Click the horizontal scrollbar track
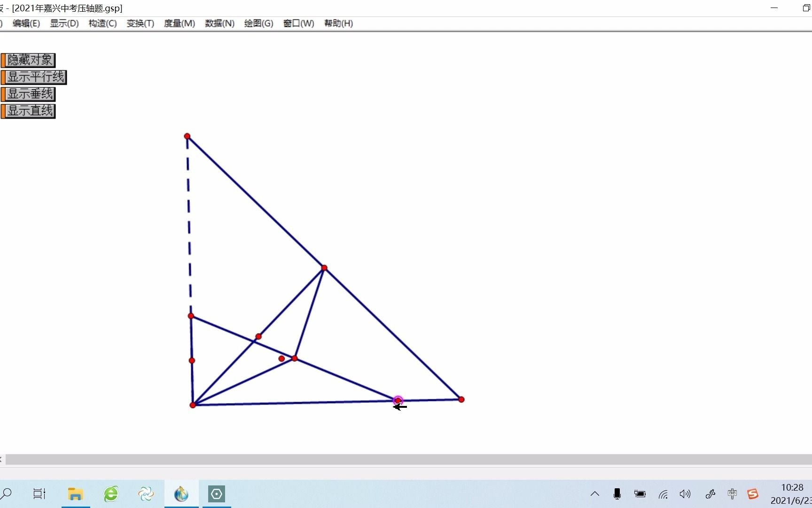812x508 pixels. pyautogui.click(x=408, y=460)
